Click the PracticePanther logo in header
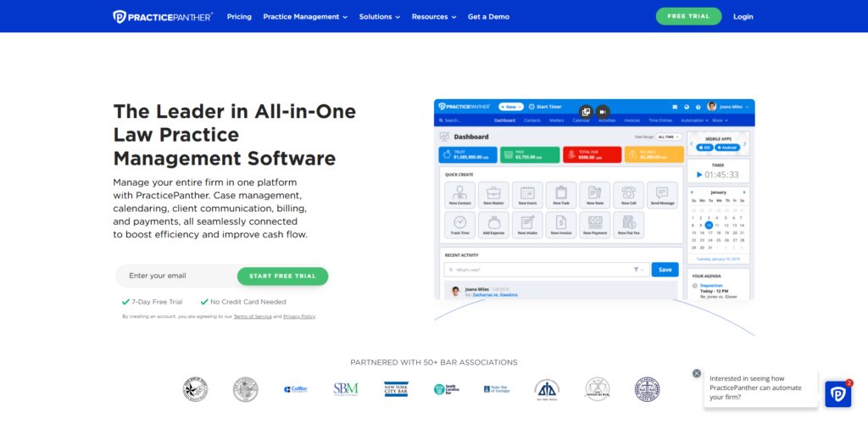 pos(163,17)
